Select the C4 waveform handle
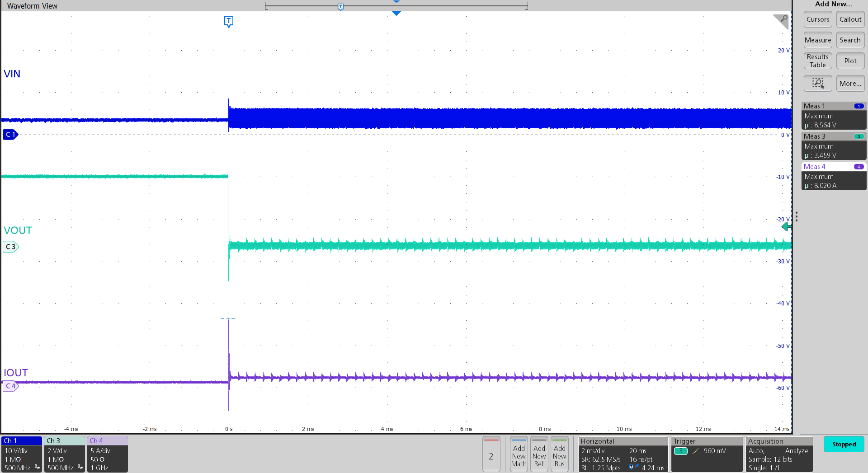 point(11,386)
